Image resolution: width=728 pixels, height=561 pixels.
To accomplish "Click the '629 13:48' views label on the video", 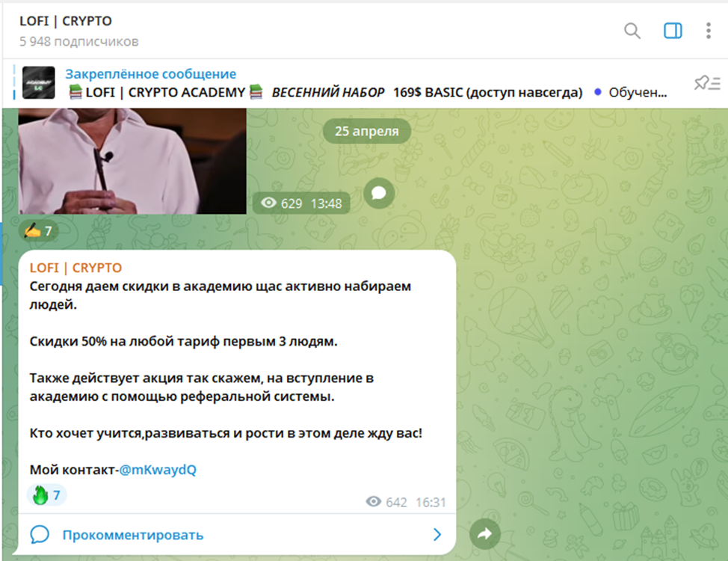I will coord(301,203).
